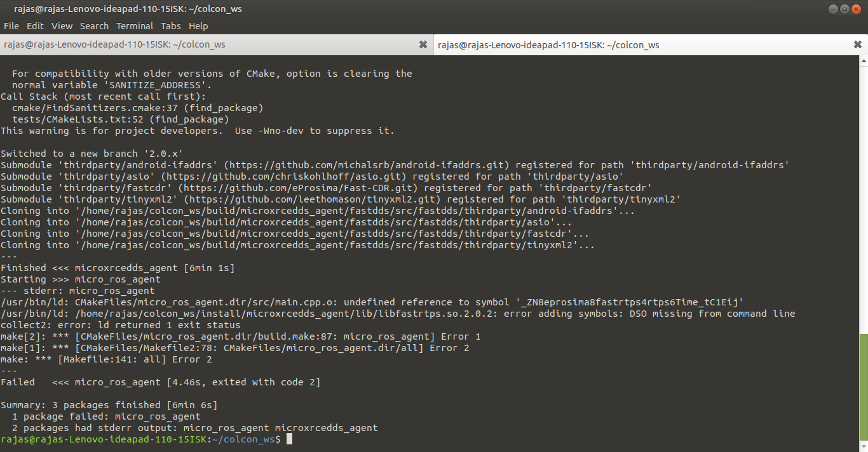Place focus at the terminal command prompt cursor
Screen dimensions: 868x452
coord(290,439)
